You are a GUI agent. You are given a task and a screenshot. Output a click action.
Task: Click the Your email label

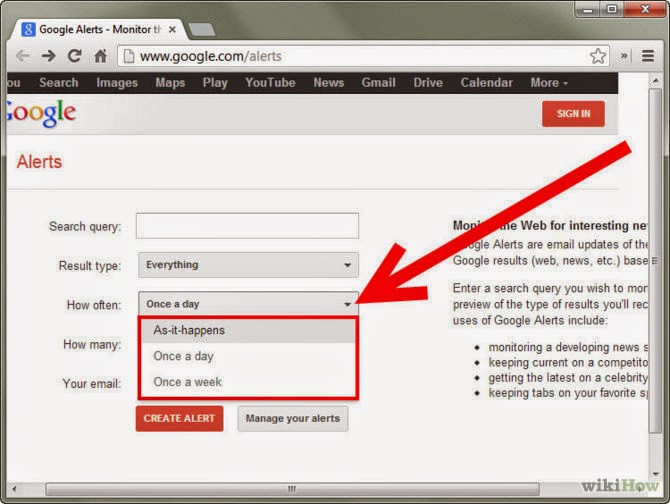[x=92, y=384]
